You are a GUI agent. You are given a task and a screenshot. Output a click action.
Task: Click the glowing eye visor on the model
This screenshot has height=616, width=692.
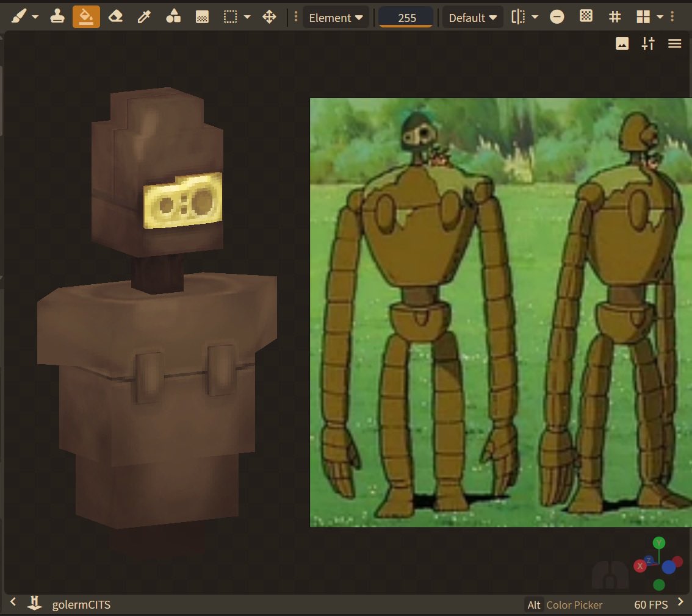[x=183, y=201]
